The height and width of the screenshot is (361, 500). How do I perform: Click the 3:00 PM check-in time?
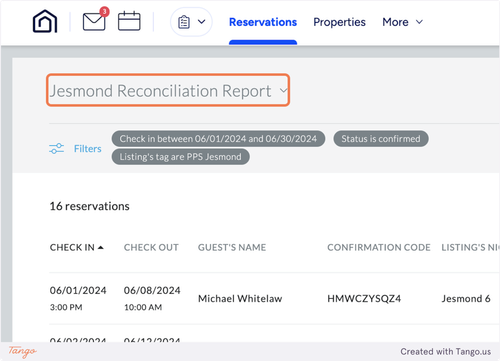66,307
